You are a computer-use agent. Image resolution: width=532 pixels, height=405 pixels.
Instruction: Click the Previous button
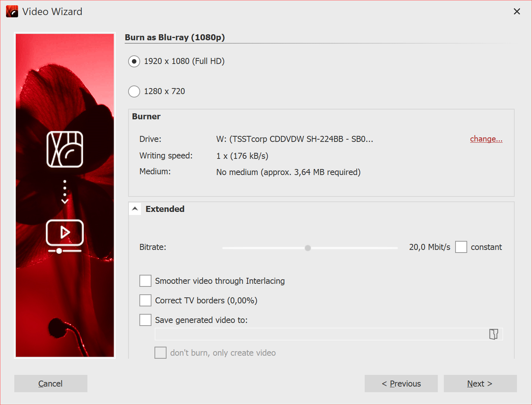[401, 383]
